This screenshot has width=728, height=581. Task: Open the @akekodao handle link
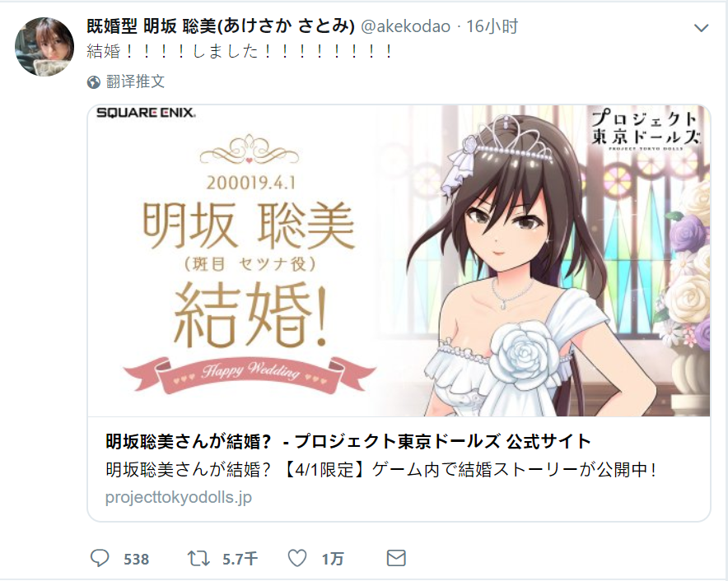pos(405,26)
